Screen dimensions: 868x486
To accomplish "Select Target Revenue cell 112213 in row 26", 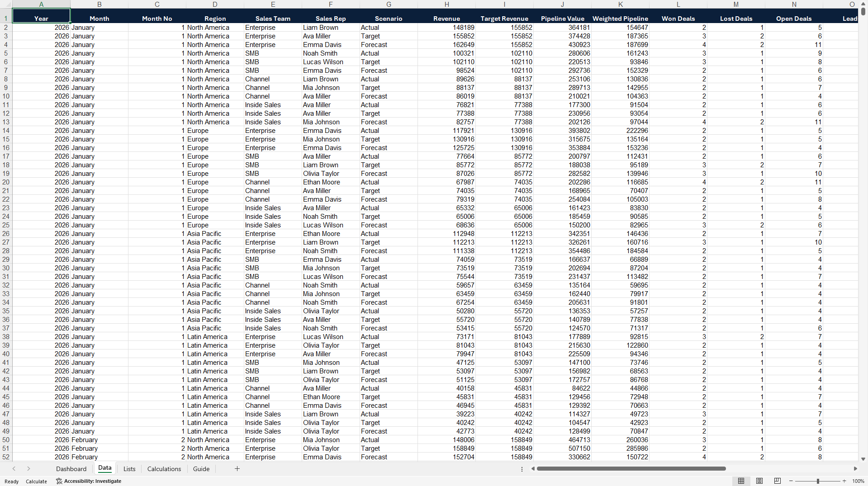I will tap(504, 234).
